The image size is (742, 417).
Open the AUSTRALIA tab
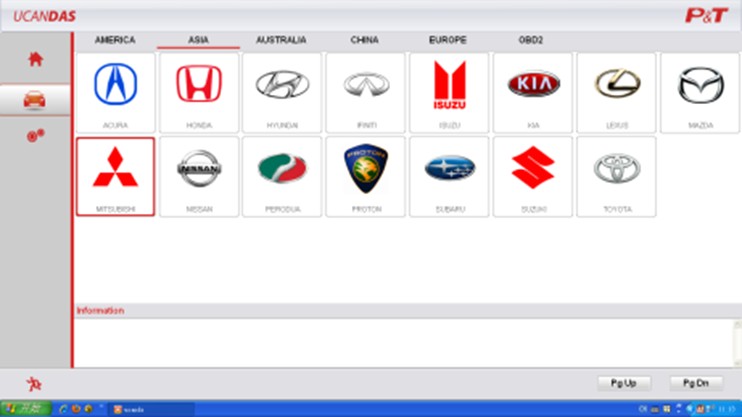coord(281,40)
